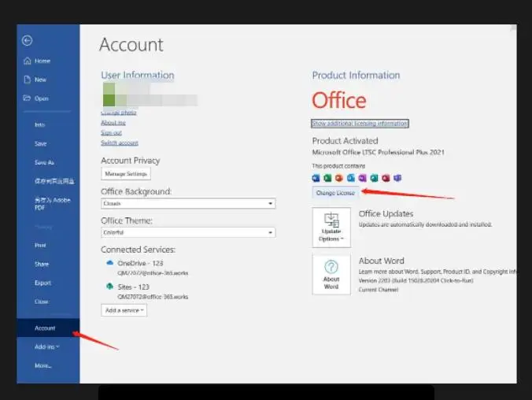Click Show additional licensing information link

(360, 124)
